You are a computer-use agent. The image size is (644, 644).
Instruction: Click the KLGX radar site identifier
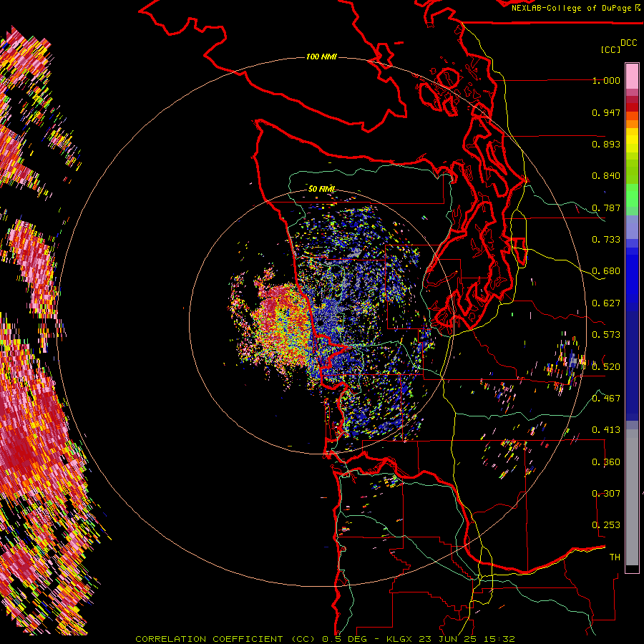(399, 639)
